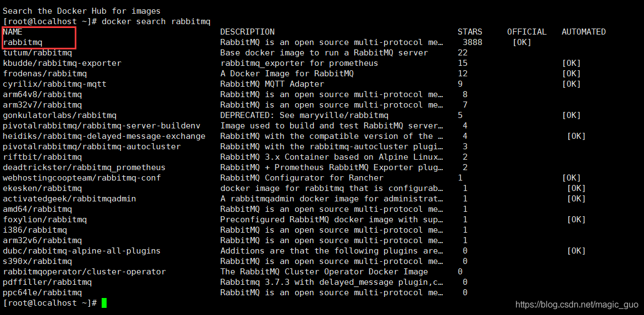Click the stars count 15 for kbudde/rabbitmq-exporter
644x315 pixels.
click(x=463, y=63)
